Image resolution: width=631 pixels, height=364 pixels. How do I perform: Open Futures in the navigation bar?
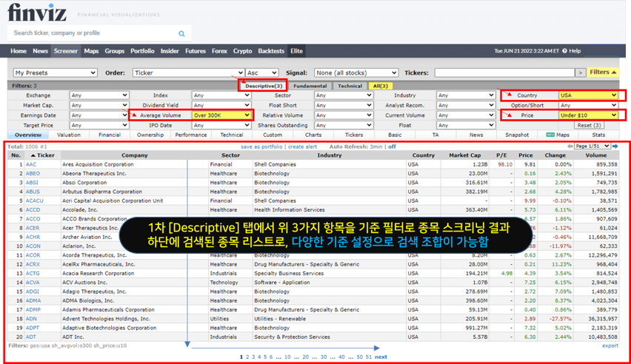[x=196, y=51]
